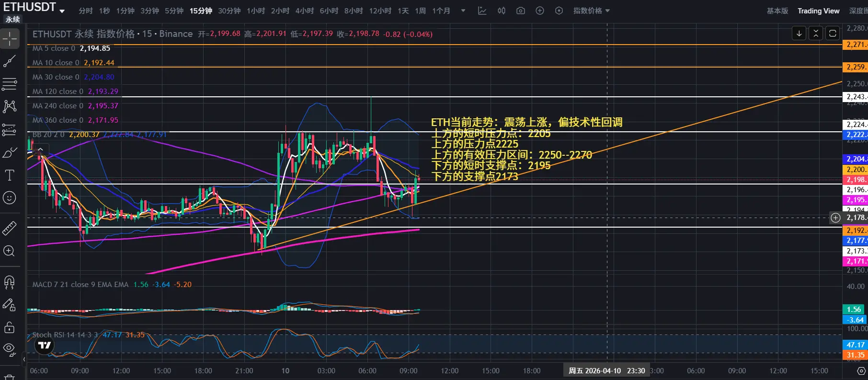Select the 12小时 interval
The image size is (868, 380).
point(380,11)
